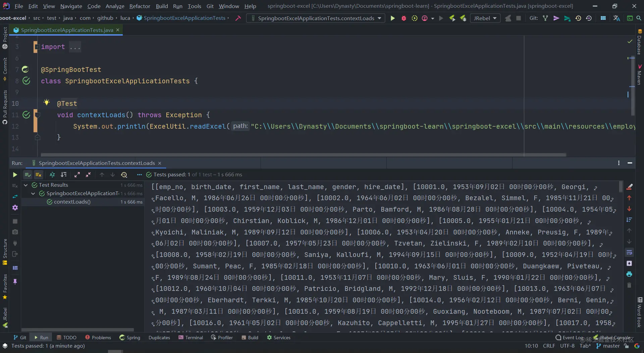644x353 pixels.
Task: Click the Run panel settings gear
Action: click(15, 208)
